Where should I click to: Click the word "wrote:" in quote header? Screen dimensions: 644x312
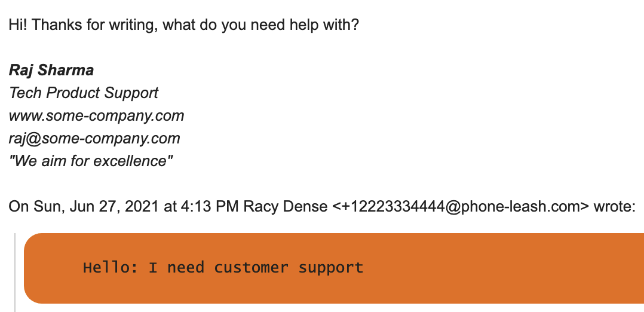point(614,206)
